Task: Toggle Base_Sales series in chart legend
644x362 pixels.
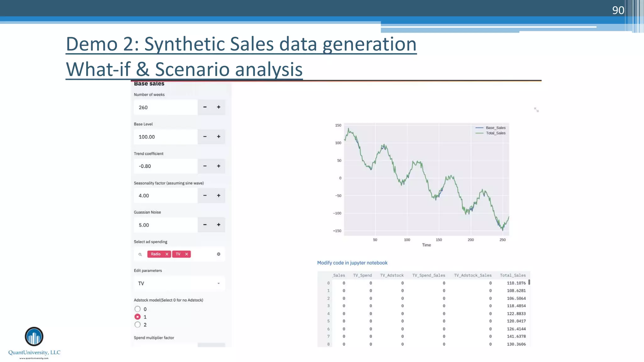Action: click(x=491, y=128)
